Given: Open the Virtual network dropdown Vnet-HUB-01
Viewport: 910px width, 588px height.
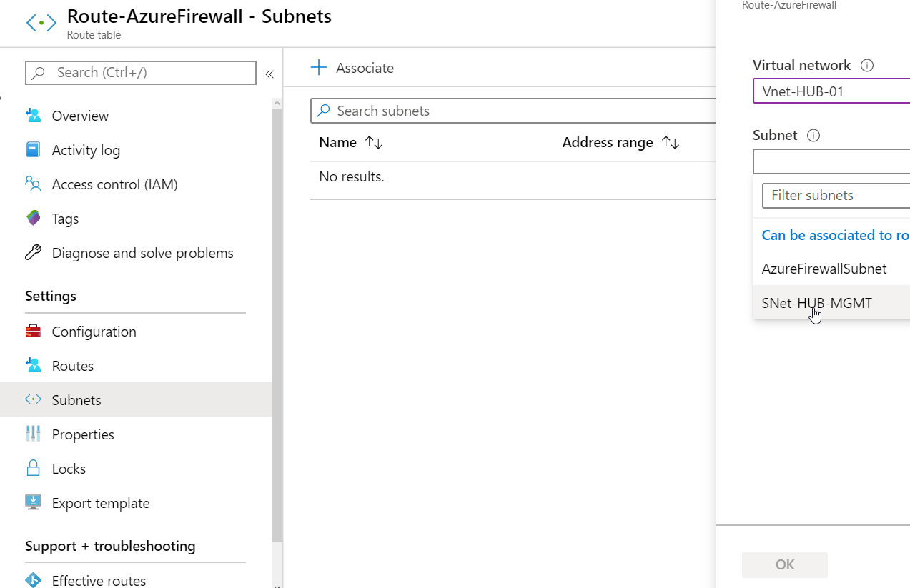Looking at the screenshot, I should point(831,91).
